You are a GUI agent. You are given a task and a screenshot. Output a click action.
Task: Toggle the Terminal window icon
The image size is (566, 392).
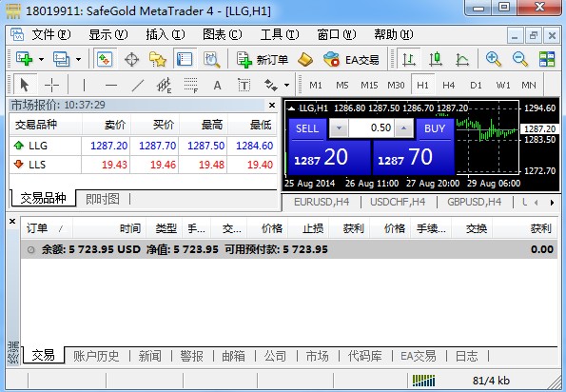tap(185, 59)
